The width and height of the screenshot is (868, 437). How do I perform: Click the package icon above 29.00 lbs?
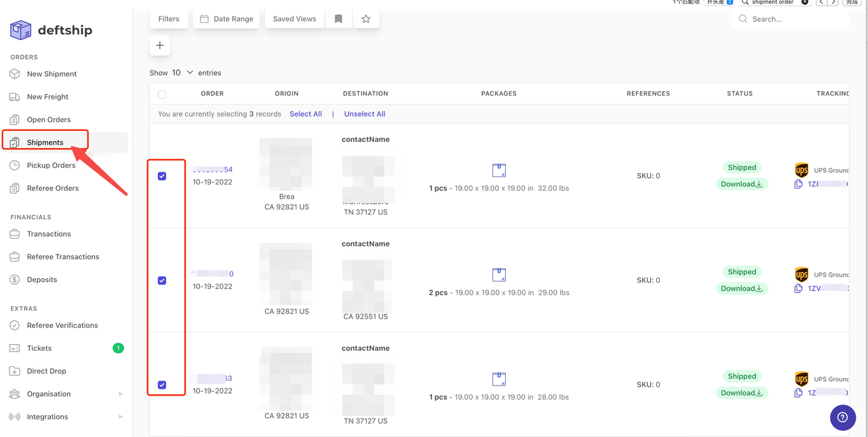(499, 275)
